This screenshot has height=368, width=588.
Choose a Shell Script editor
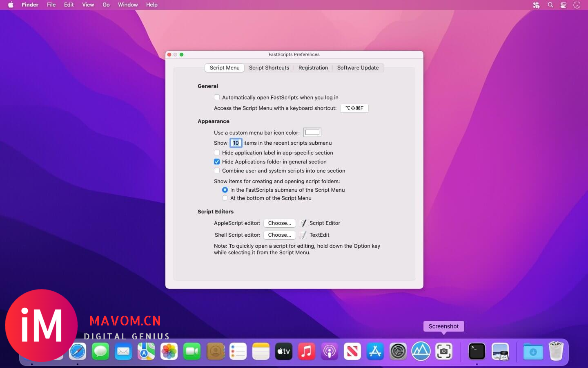pos(279,235)
